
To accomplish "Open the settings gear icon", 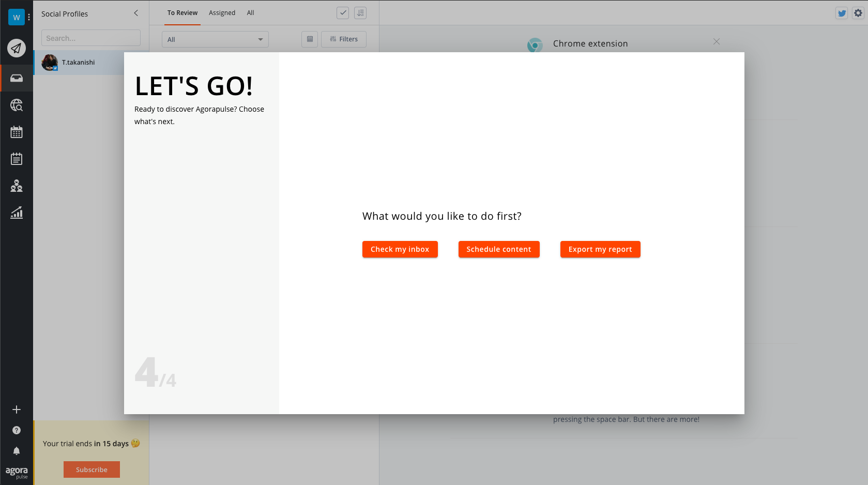I will pos(858,13).
